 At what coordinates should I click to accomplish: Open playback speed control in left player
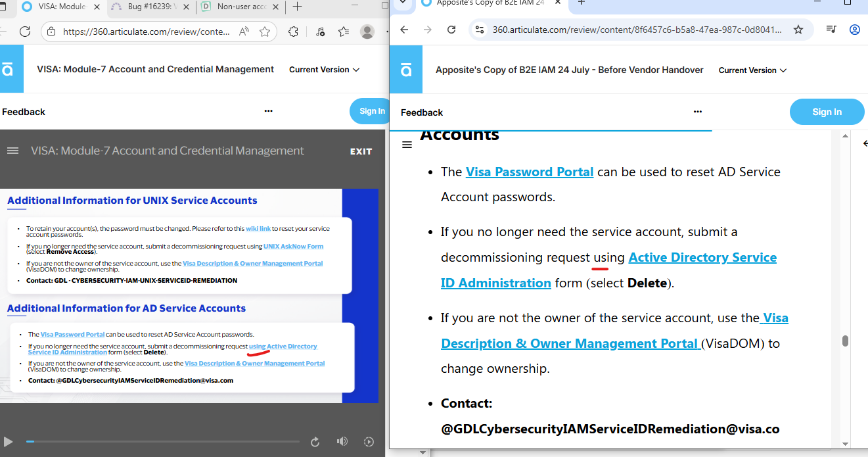[x=369, y=442]
